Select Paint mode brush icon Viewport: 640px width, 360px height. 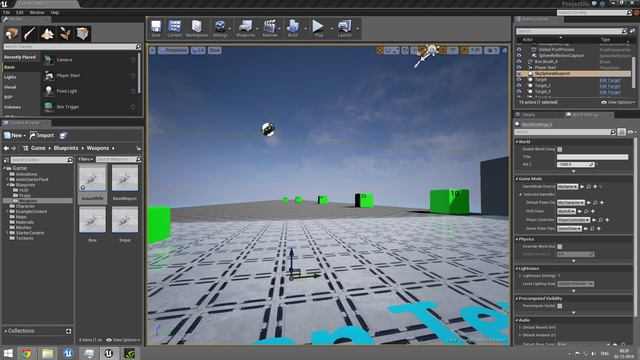click(29, 33)
